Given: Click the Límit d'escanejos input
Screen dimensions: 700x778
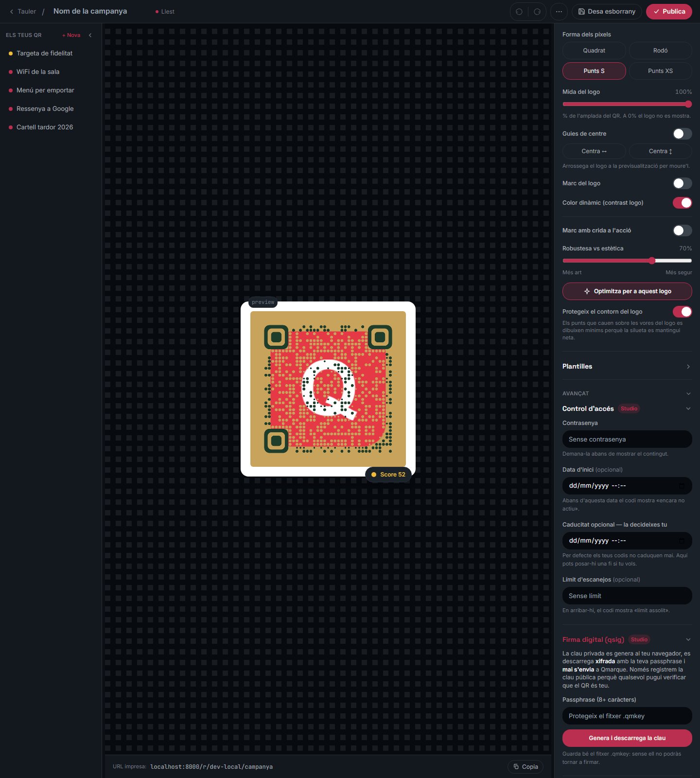Looking at the screenshot, I should click(627, 596).
